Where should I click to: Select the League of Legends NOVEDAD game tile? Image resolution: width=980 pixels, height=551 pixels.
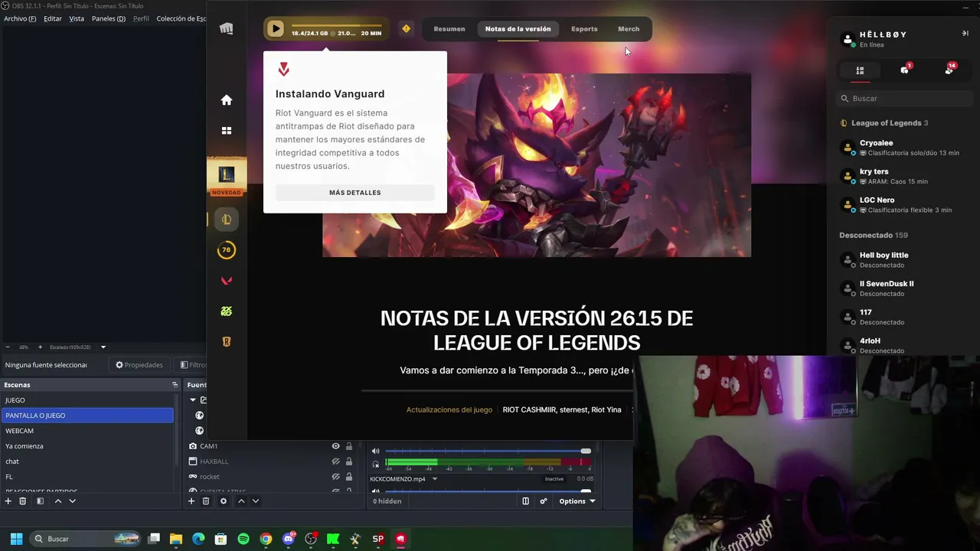(x=227, y=178)
